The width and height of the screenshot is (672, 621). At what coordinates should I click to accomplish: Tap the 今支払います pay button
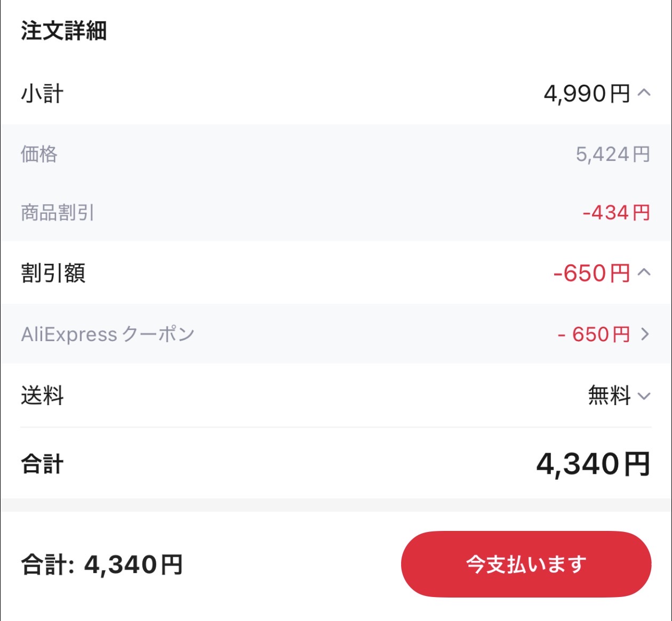pyautogui.click(x=525, y=563)
